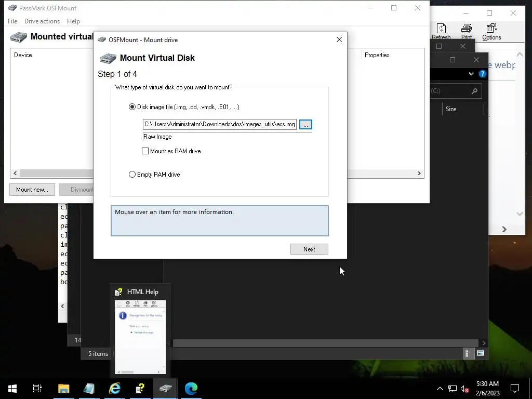The height and width of the screenshot is (399, 532).
Task: Click Refresh icon in HTML Help window
Action: click(x=441, y=32)
